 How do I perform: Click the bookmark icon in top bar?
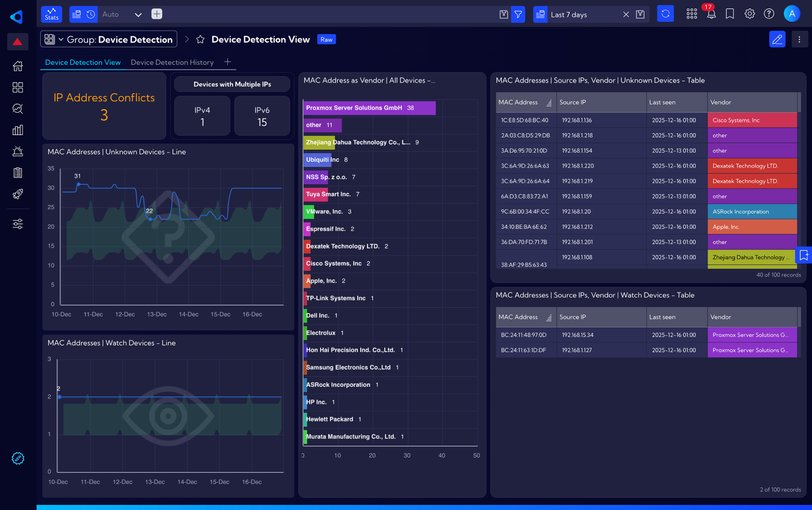click(730, 14)
